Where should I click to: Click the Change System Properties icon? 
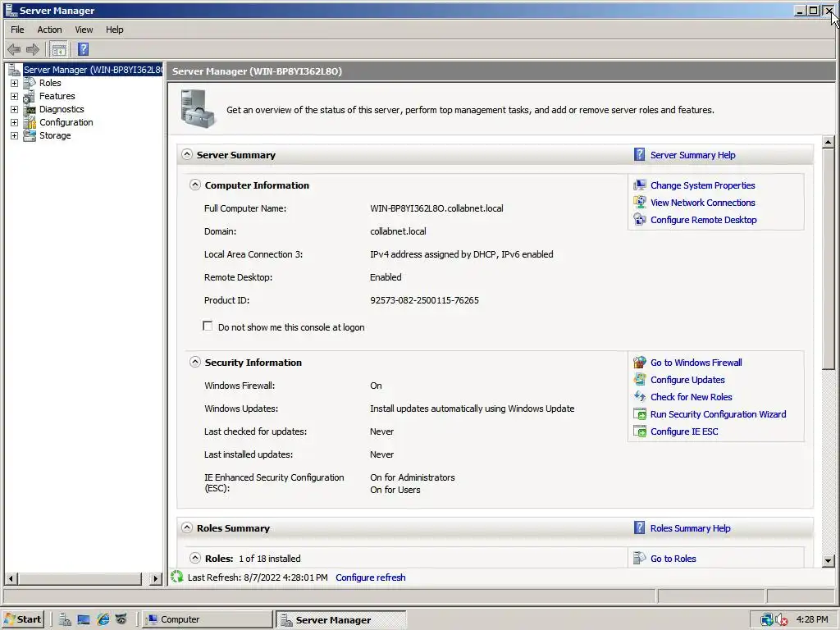point(640,185)
